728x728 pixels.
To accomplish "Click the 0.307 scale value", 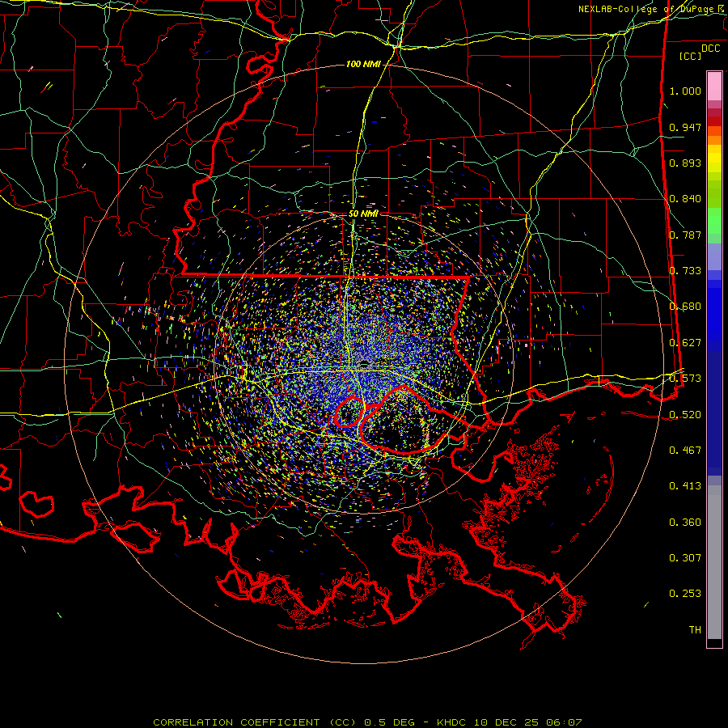I will 685,558.
